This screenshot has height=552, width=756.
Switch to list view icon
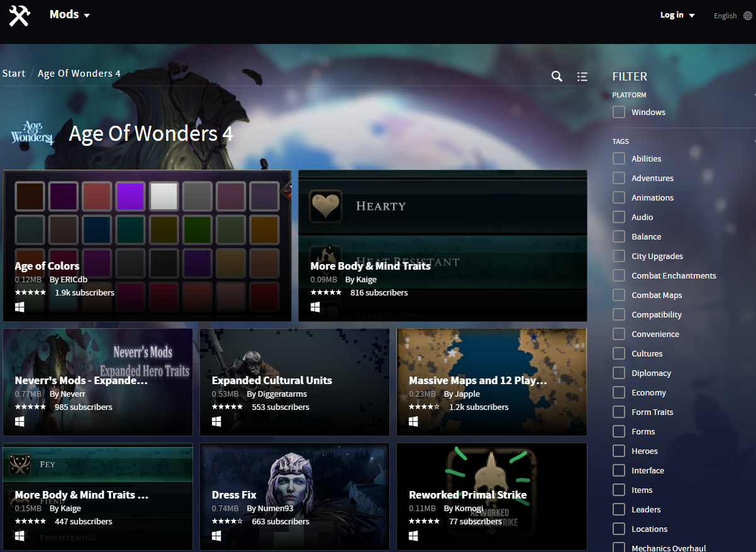pyautogui.click(x=582, y=77)
